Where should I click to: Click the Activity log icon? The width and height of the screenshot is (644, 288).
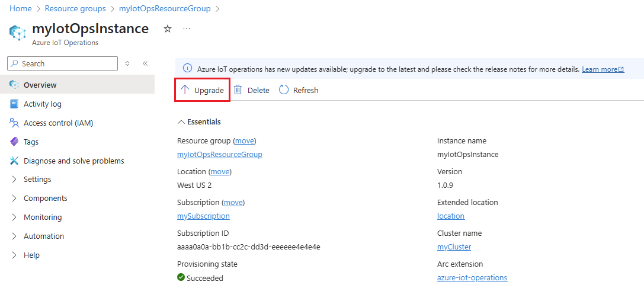pos(14,104)
